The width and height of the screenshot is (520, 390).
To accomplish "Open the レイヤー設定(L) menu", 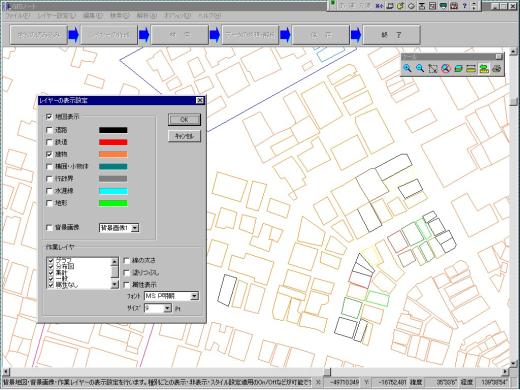I will coord(57,15).
